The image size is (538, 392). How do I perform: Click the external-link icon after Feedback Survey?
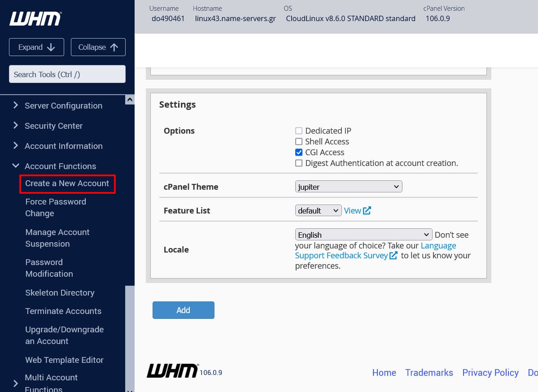(x=393, y=256)
